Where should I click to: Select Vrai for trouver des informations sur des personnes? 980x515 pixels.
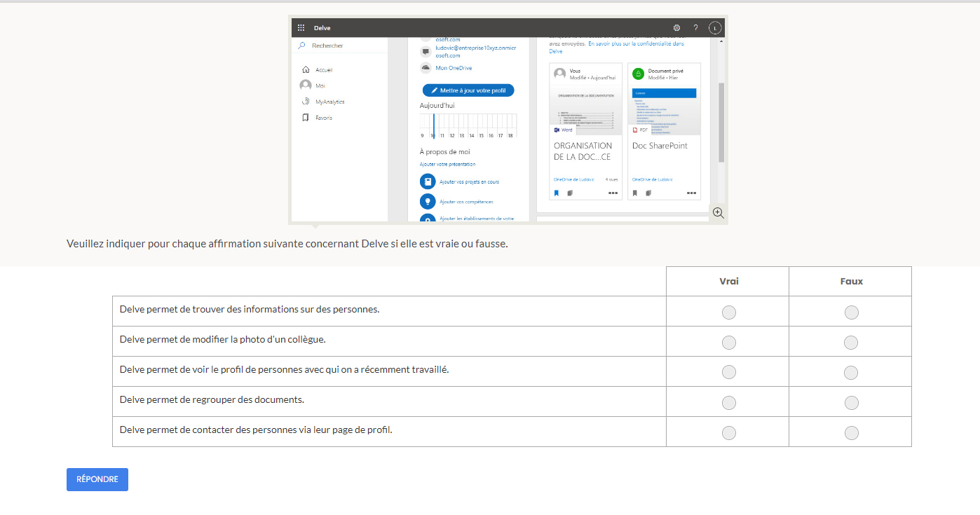(x=728, y=313)
